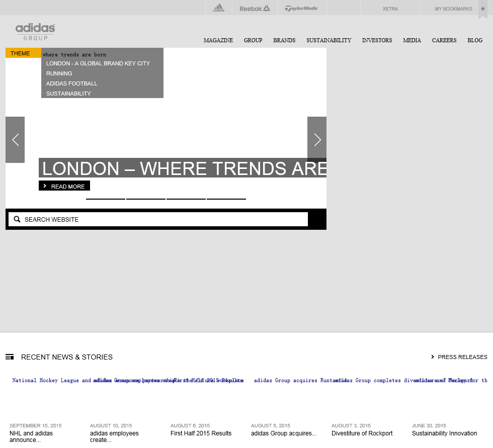Open the Careers menu
The height and width of the screenshot is (448, 493).
[444, 40]
